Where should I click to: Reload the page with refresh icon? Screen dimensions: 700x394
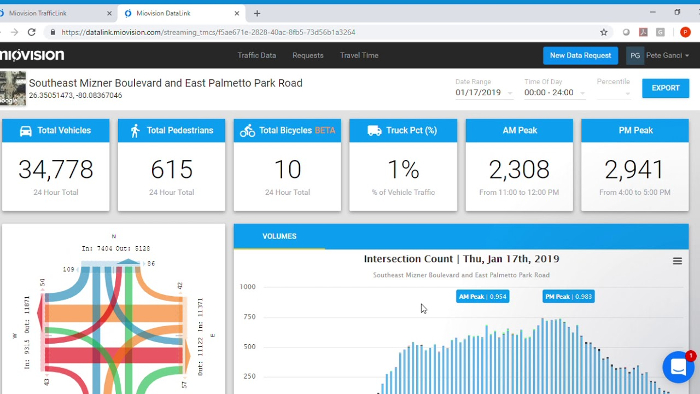click(x=31, y=32)
